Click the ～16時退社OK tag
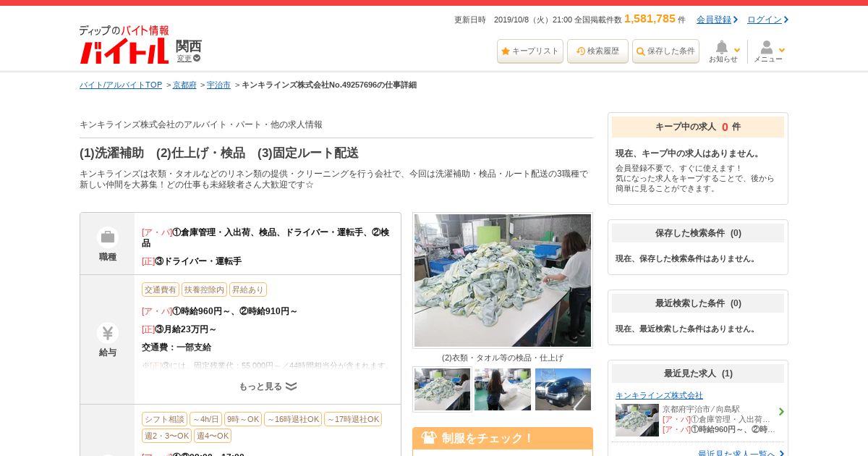Screen dimensions: 868x456 (293, 419)
